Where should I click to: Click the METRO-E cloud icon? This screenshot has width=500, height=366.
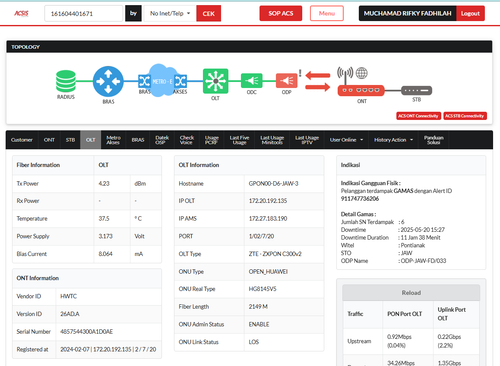click(162, 80)
